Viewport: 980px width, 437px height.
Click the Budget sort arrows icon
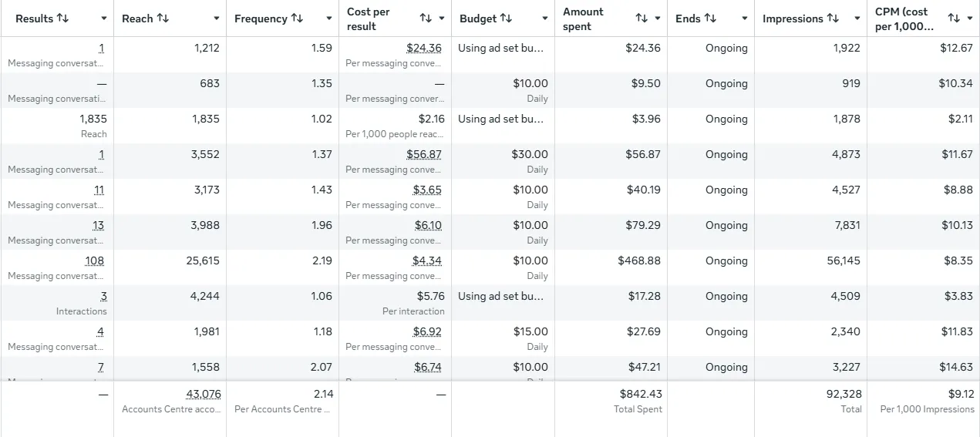[x=506, y=18]
